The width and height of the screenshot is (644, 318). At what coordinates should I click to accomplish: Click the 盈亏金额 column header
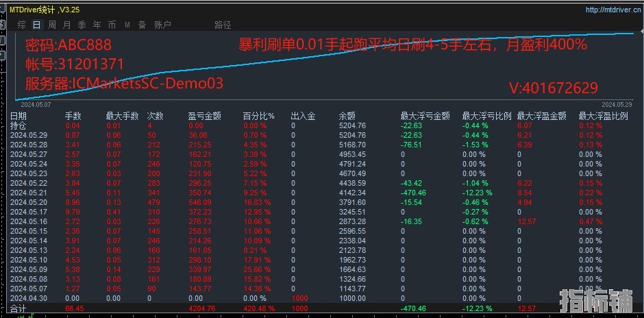[204, 117]
